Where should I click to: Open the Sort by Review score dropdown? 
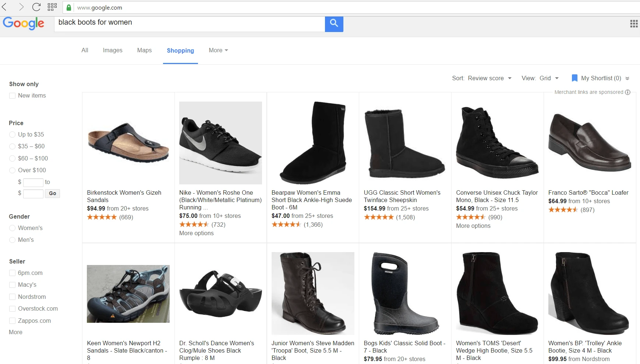pos(489,78)
